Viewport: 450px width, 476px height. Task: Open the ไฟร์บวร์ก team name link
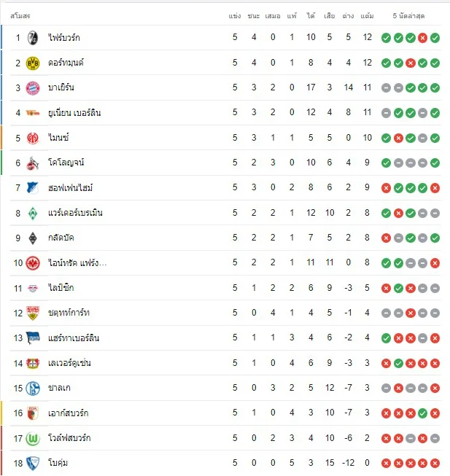click(x=64, y=38)
